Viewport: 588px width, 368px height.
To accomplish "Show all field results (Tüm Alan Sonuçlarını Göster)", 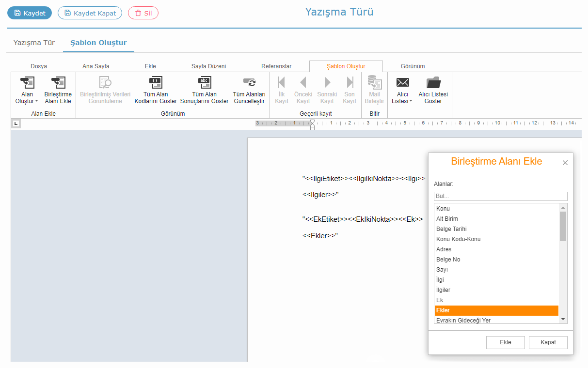I will coord(204,91).
